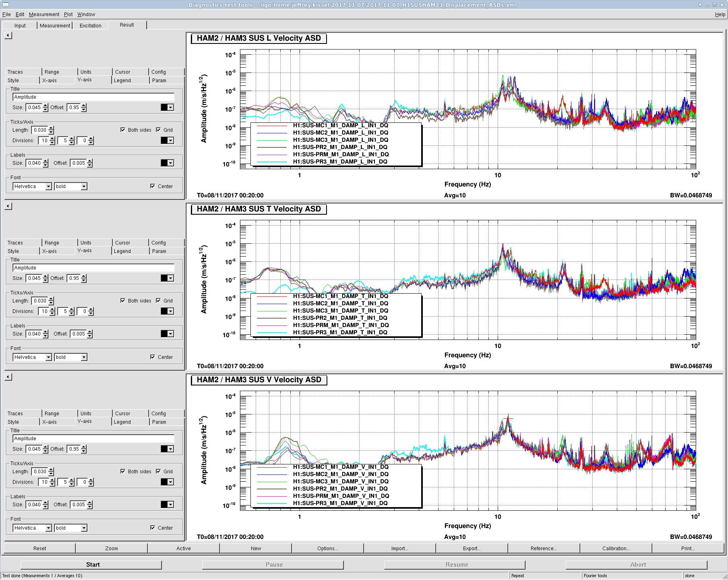Screen dimensions: 728x580
Task: Click the Import... button
Action: (x=400, y=549)
